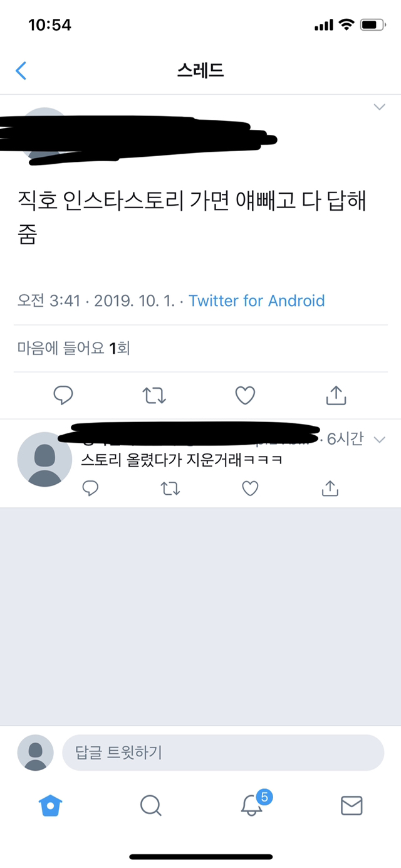
Task: Open the commenter's profile avatar
Action: pyautogui.click(x=45, y=459)
